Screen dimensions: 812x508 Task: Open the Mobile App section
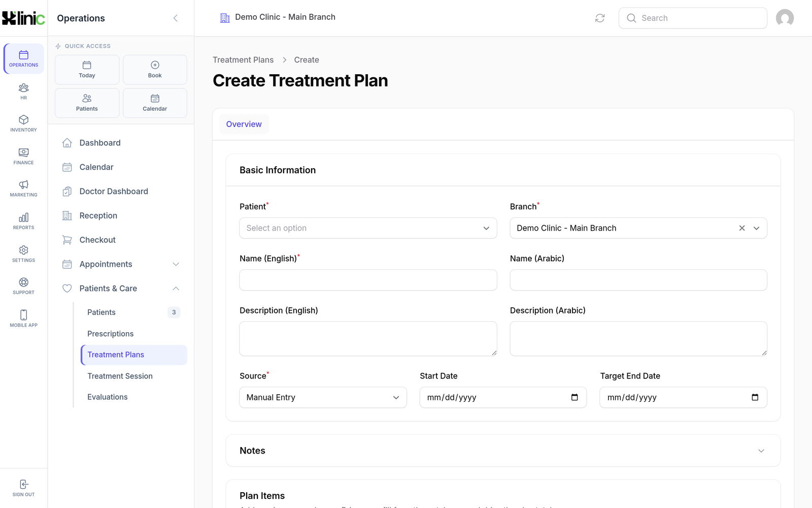(x=24, y=319)
